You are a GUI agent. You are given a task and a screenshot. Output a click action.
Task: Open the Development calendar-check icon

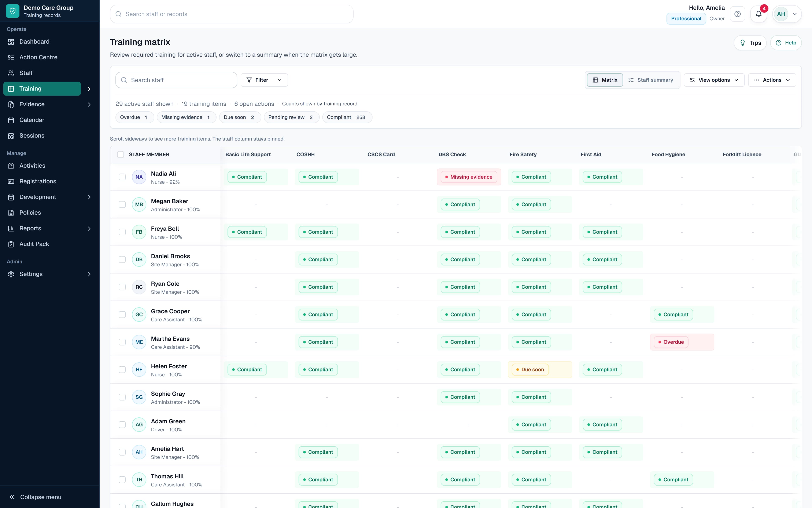[11, 197]
